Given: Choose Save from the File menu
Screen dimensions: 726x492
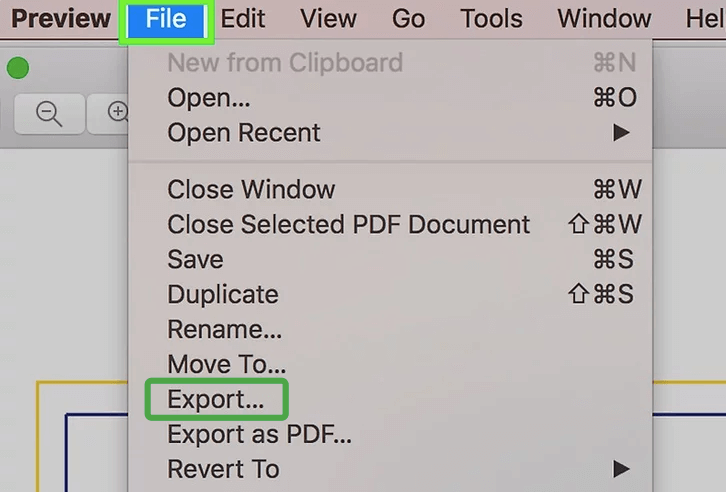Looking at the screenshot, I should point(195,259).
